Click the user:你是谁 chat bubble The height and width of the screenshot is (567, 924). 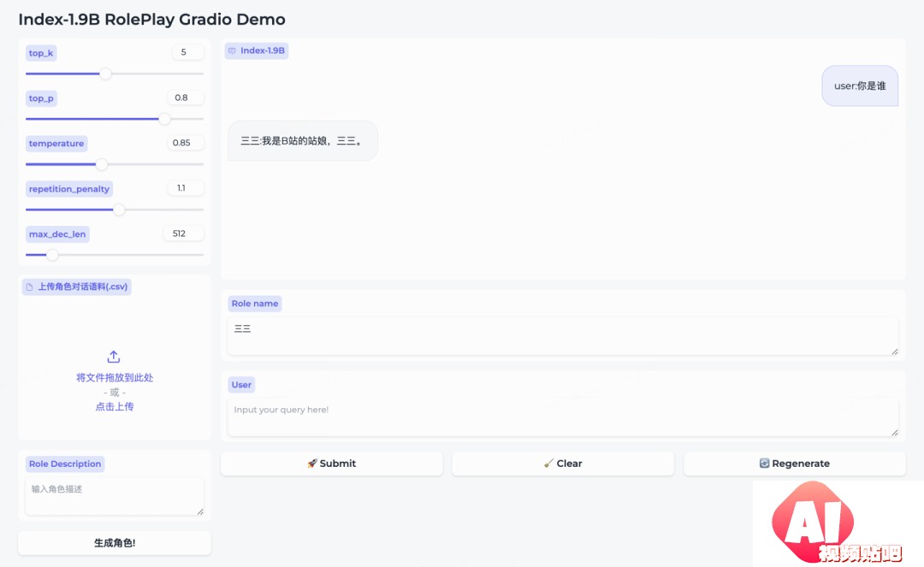click(860, 86)
